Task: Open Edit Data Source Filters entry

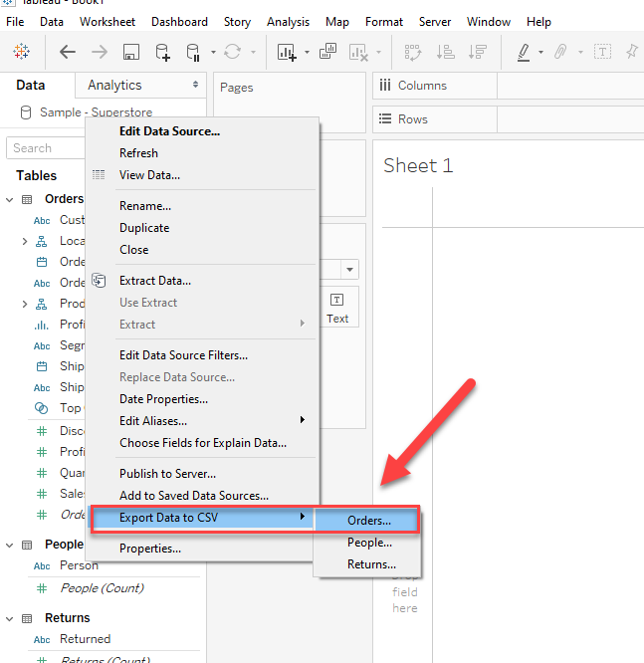Action: tap(183, 355)
